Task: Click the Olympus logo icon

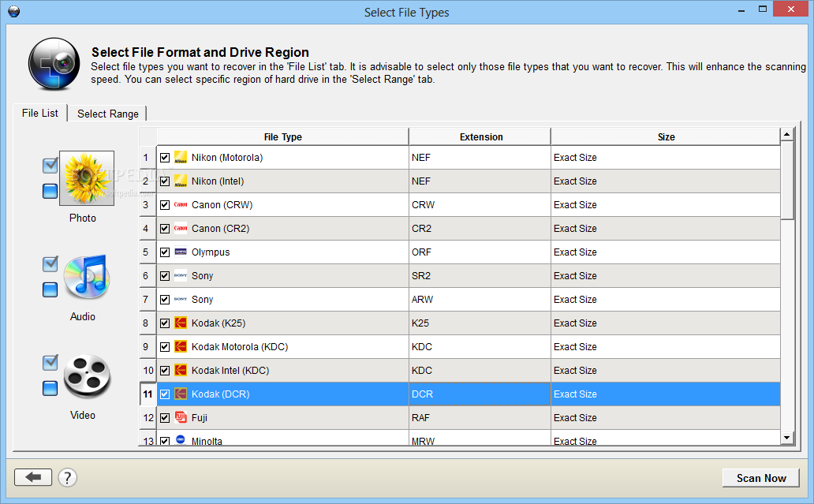Action: coord(180,252)
